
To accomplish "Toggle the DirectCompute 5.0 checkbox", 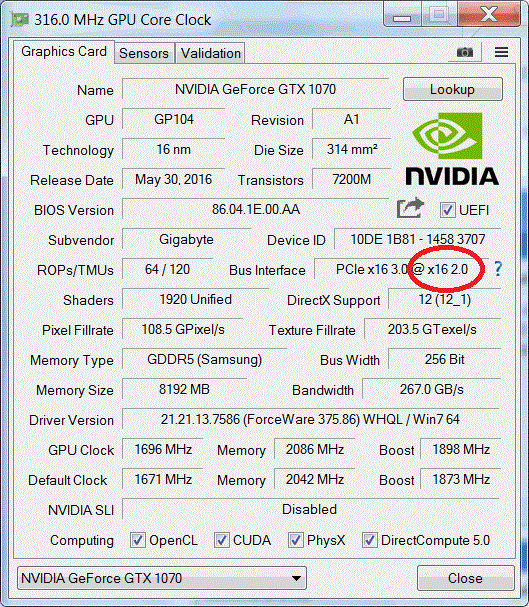I will [370, 540].
